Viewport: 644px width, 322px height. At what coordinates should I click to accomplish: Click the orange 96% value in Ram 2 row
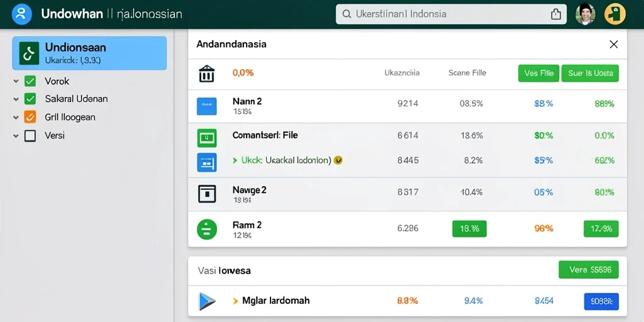coord(543,228)
